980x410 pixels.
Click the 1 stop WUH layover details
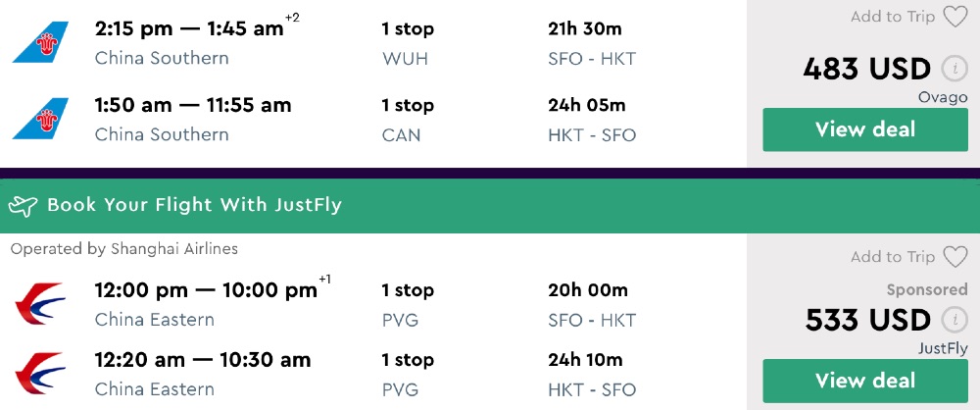point(407,43)
